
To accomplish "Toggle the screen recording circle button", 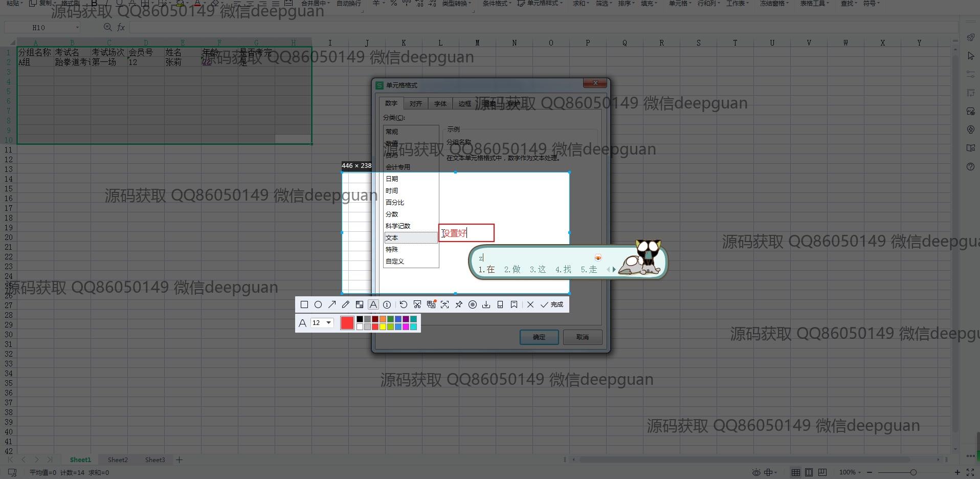I will coord(473,304).
